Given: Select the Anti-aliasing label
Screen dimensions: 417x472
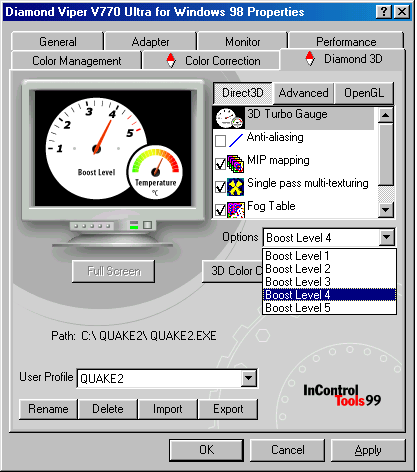Looking at the screenshot, I should pyautogui.click(x=275, y=137).
